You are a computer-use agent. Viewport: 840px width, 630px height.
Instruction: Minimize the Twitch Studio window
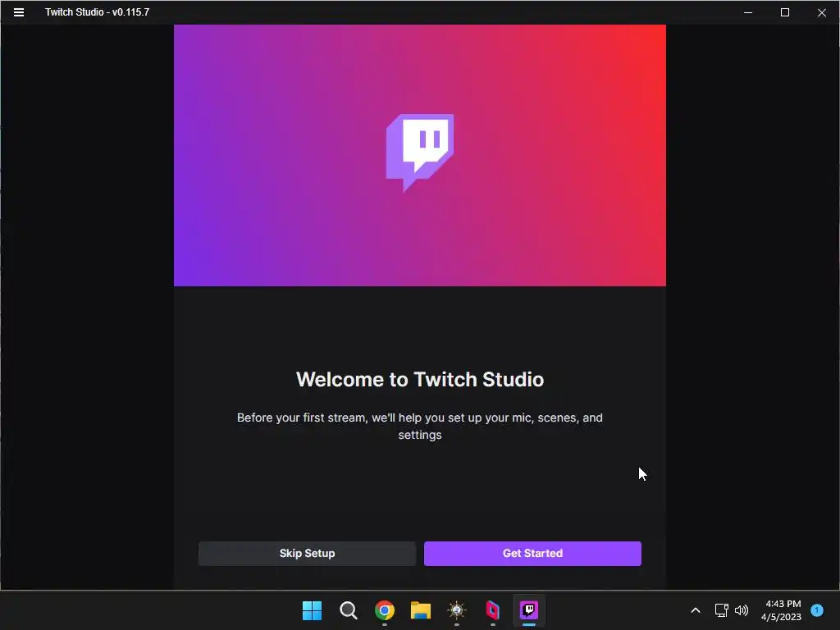pos(748,12)
